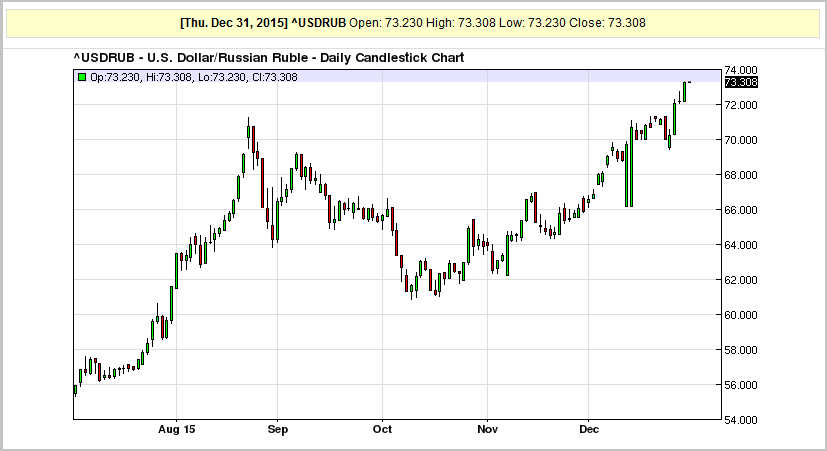827x451 pixels.
Task: Click the 'Oct' x-axis label
Action: coord(382,429)
